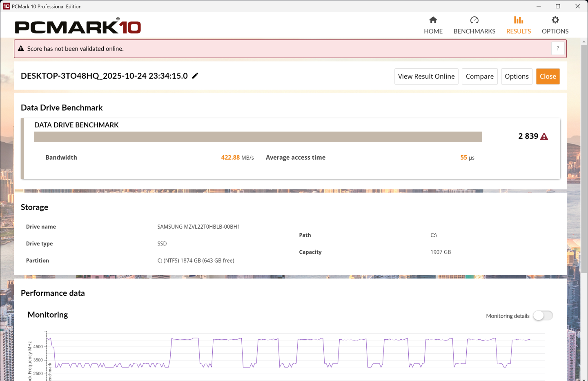Click the Path label
Viewport: 588px width, 381px height.
(305, 235)
